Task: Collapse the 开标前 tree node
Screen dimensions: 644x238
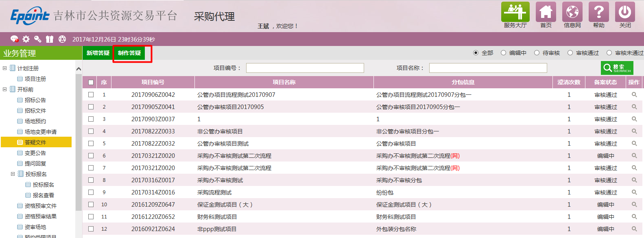Action: coord(5,90)
